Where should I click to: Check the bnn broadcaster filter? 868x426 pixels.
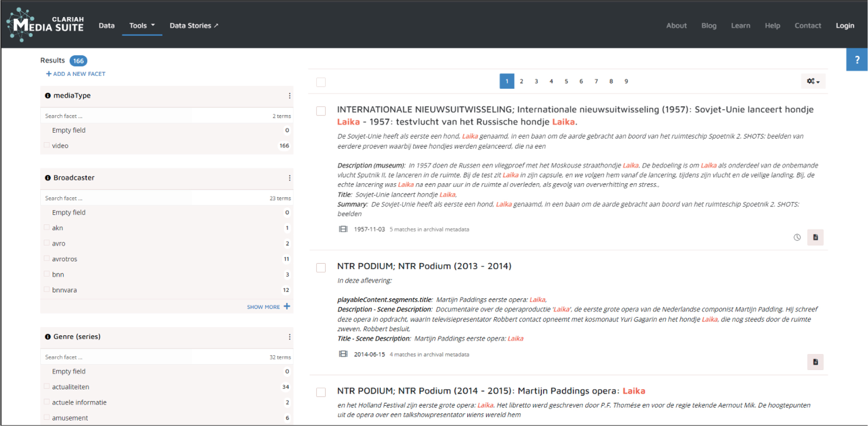point(47,274)
